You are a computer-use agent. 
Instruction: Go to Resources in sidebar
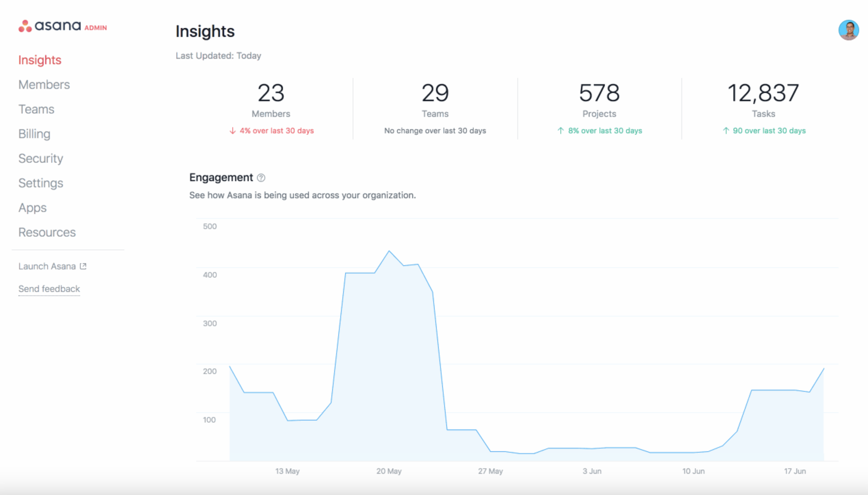click(x=47, y=232)
